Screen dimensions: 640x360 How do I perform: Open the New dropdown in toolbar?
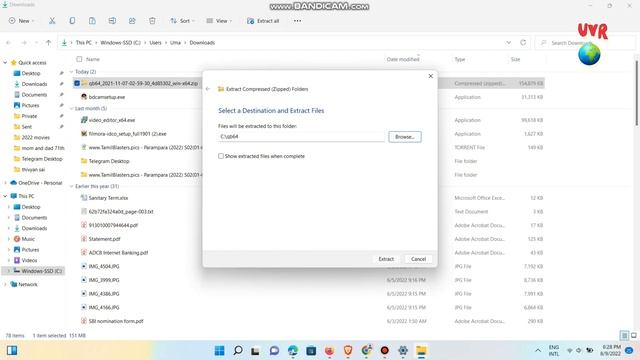pos(22,21)
